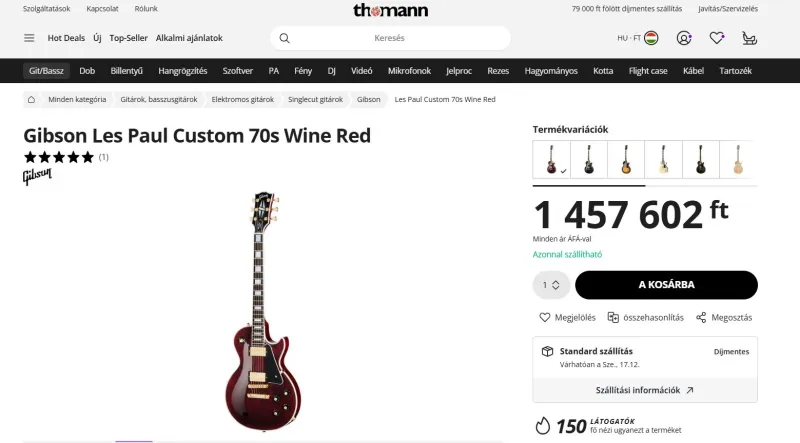Click the összehasonlítás compare icon
800x443 pixels.
613,317
